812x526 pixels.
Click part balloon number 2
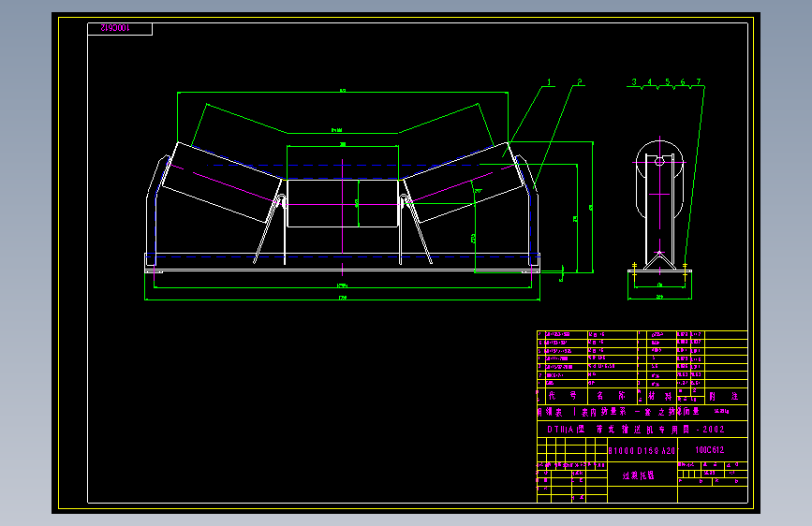[580, 81]
